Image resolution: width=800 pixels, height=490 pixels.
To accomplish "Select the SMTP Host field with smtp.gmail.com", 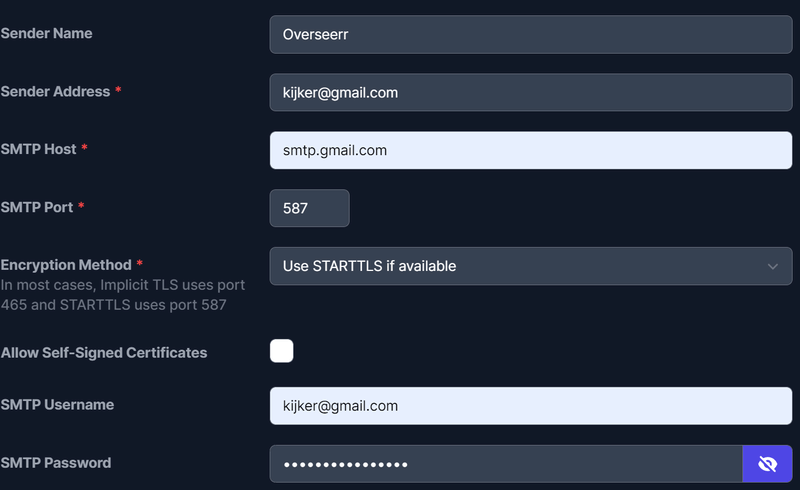I will click(x=530, y=150).
